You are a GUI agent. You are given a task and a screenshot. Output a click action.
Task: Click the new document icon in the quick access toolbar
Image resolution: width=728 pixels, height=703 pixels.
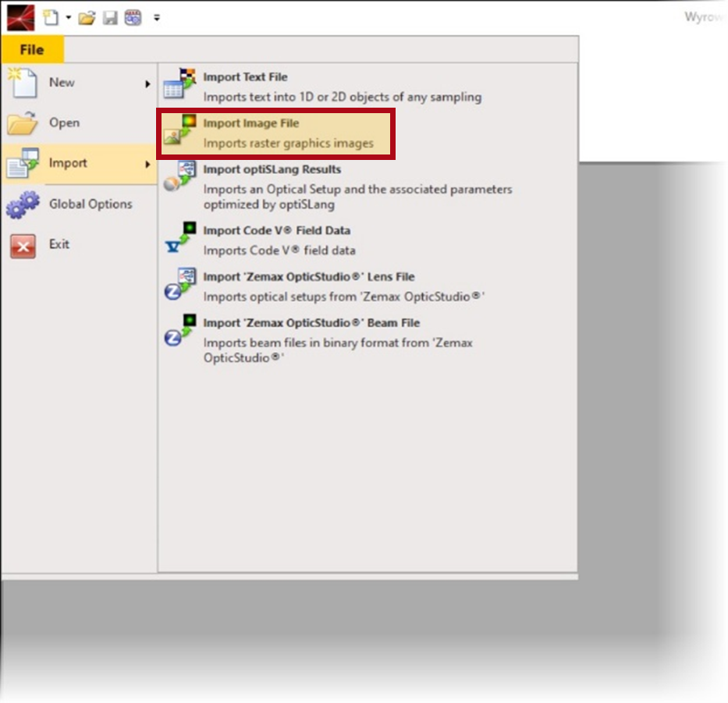click(51, 18)
